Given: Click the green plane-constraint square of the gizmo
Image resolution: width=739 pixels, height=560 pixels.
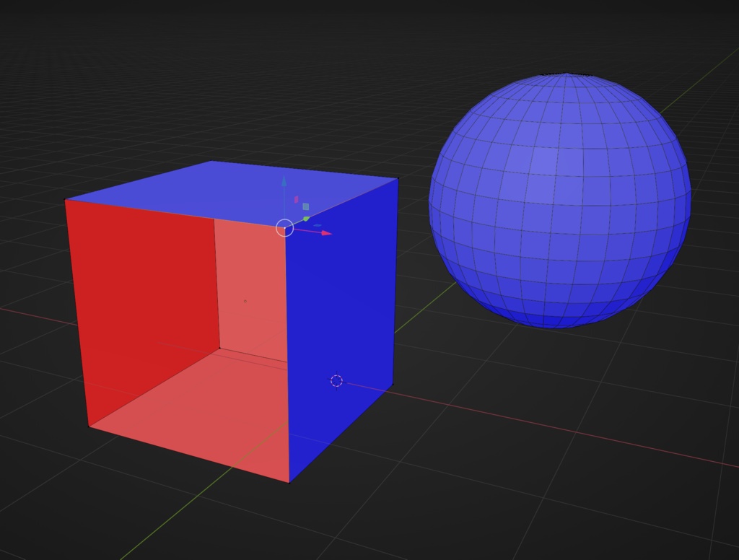Looking at the screenshot, I should pos(306,206).
